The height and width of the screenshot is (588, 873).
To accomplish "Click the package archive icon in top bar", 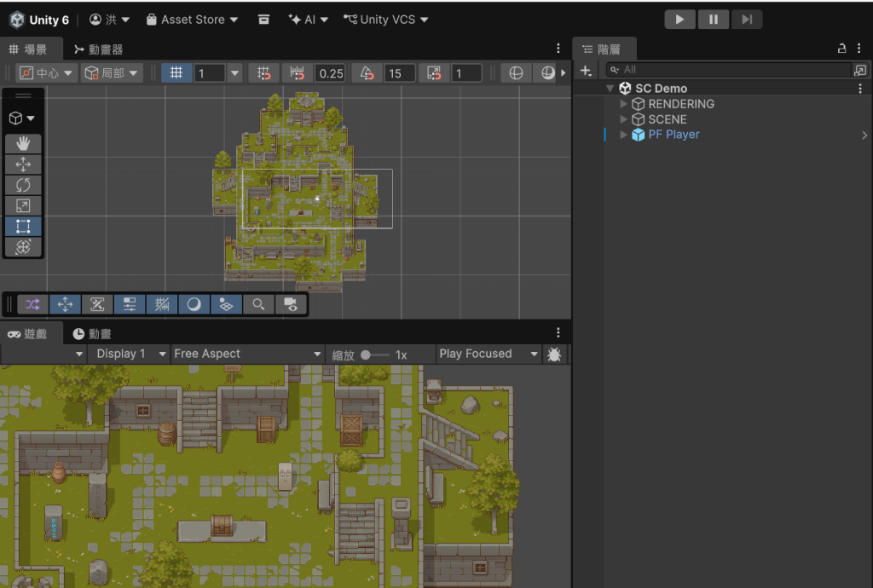I will tap(264, 20).
